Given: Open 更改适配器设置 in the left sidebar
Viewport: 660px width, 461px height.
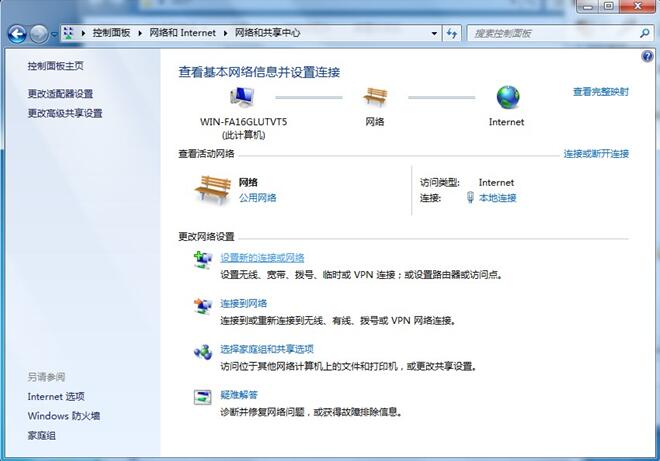Looking at the screenshot, I should coord(60,94).
